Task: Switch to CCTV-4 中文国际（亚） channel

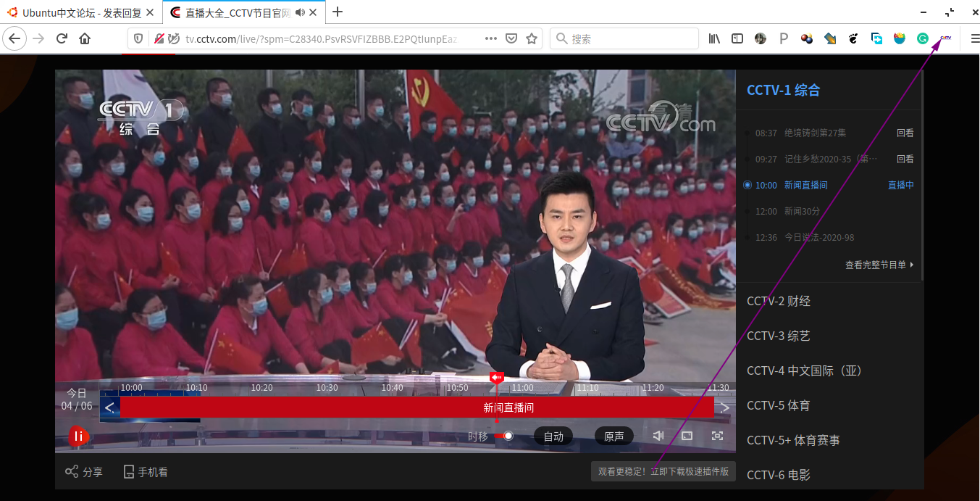Action: click(x=805, y=370)
